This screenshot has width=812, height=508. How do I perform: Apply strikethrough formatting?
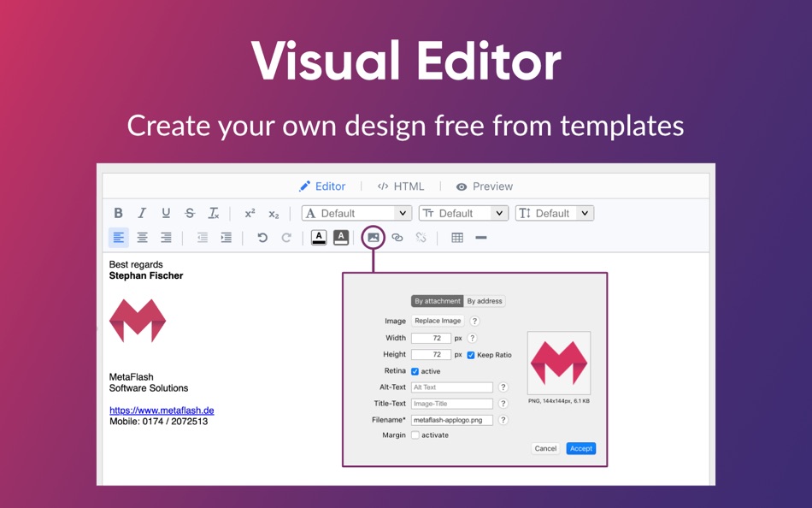coord(190,213)
